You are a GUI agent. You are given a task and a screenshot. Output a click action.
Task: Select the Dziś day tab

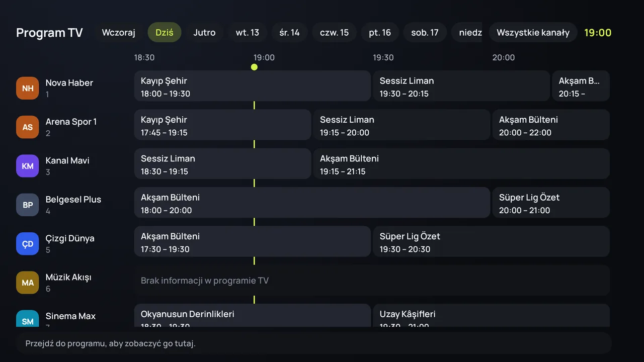[x=165, y=33]
